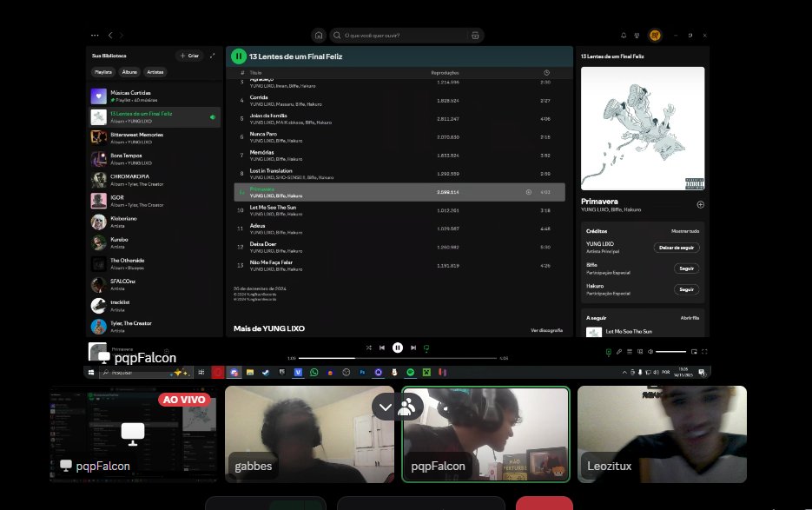Screen dimensions: 812x510
Task: Expand the Discord participants chevron button
Action: [386, 407]
